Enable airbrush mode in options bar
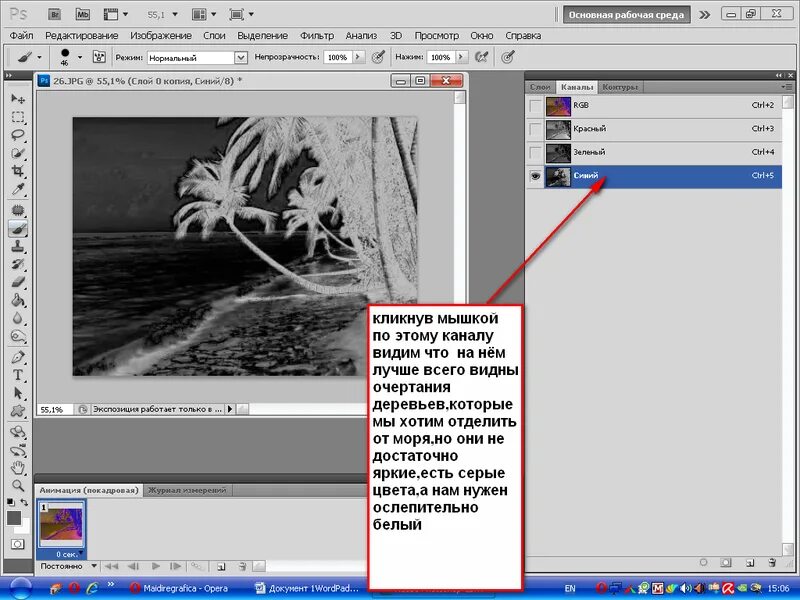Image resolution: width=800 pixels, height=600 pixels. [481, 57]
